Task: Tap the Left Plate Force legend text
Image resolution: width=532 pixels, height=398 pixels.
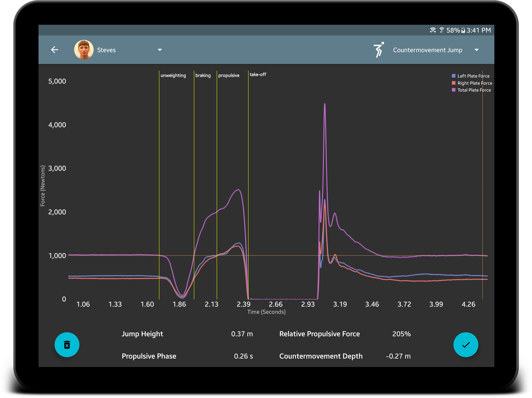Action: [x=473, y=76]
